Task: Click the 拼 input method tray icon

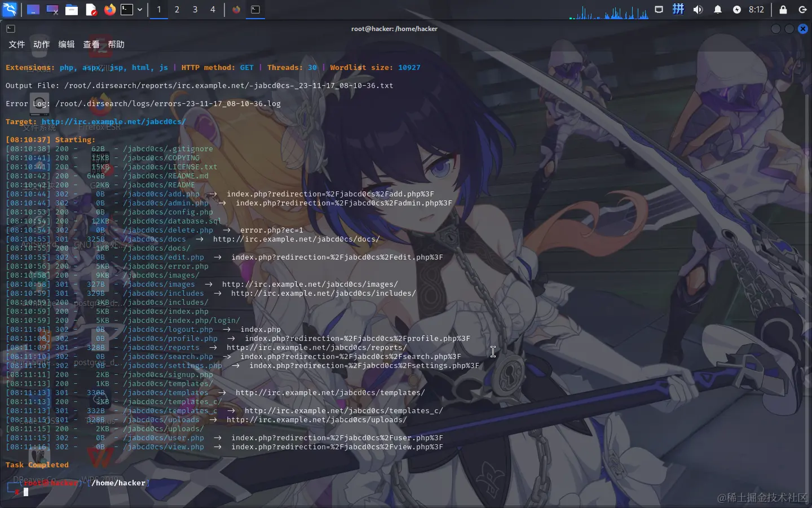Action: point(678,9)
